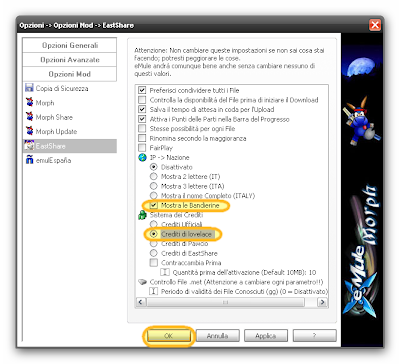Open the Opzioni Avanzate section
The height and width of the screenshot is (364, 400).
tap(70, 60)
